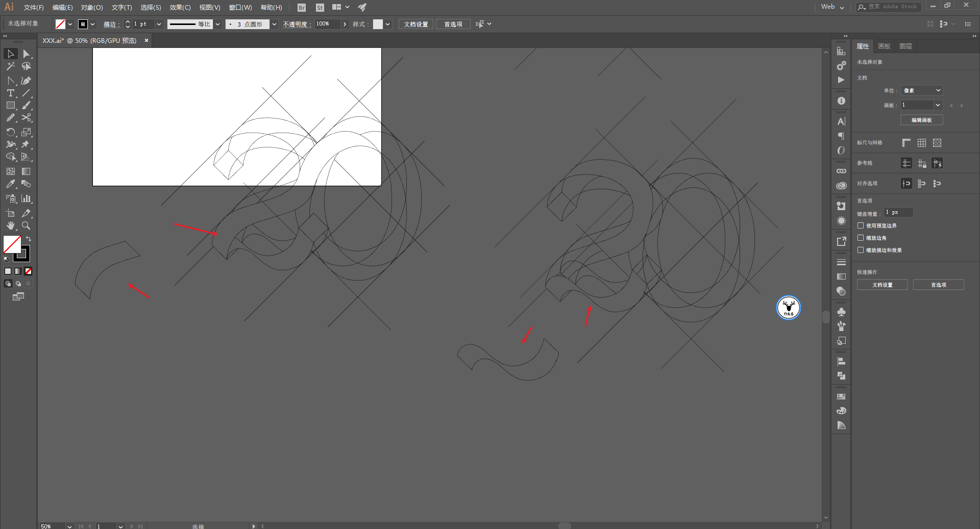Click 文档设置 under 快速操作
The image size is (980, 529).
[883, 285]
